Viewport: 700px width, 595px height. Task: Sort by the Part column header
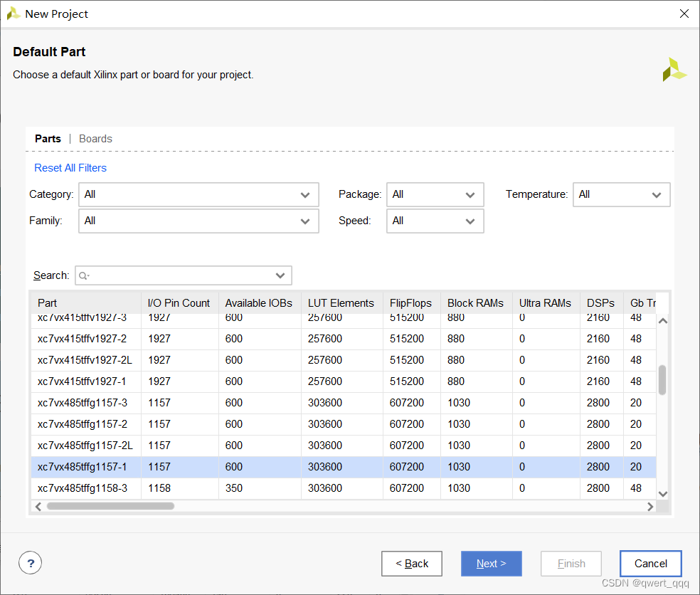click(85, 303)
